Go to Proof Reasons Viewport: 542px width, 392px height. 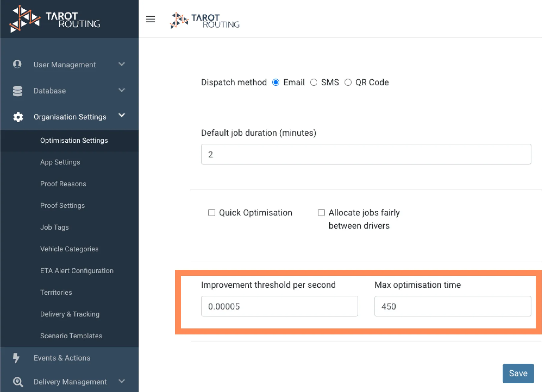pyautogui.click(x=63, y=184)
